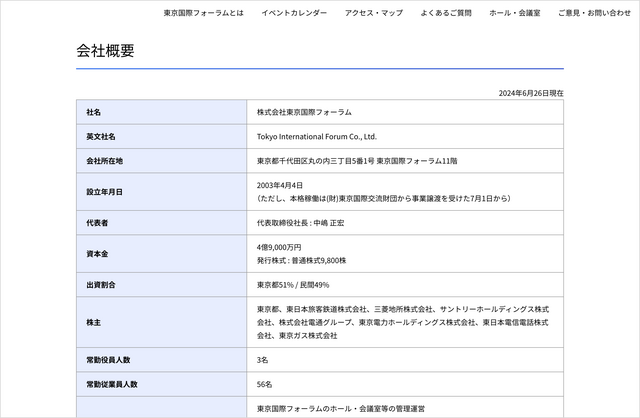Select ホール・会議室 in navigation

click(x=515, y=13)
